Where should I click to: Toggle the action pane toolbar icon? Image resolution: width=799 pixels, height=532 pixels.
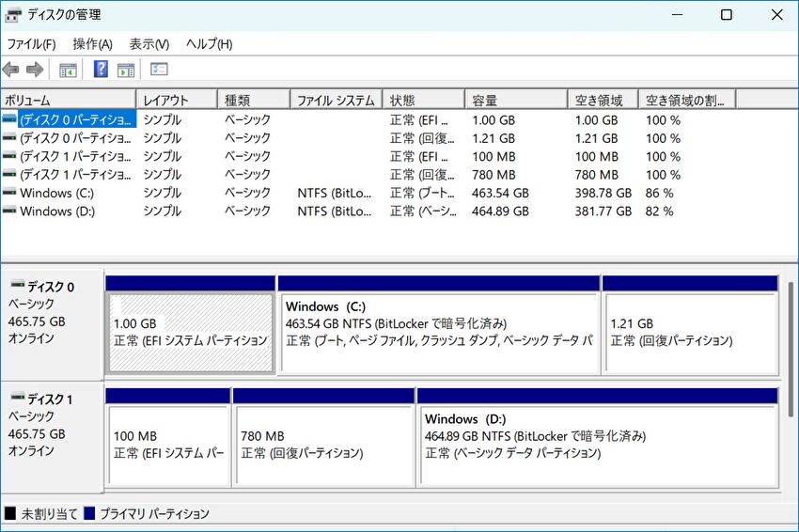126,70
